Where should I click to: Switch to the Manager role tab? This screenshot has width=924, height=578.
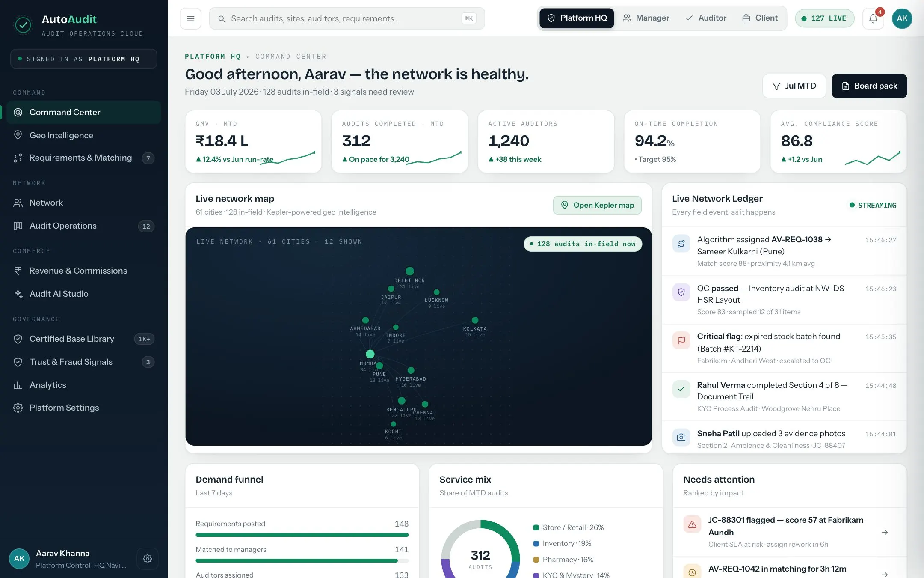coord(646,18)
